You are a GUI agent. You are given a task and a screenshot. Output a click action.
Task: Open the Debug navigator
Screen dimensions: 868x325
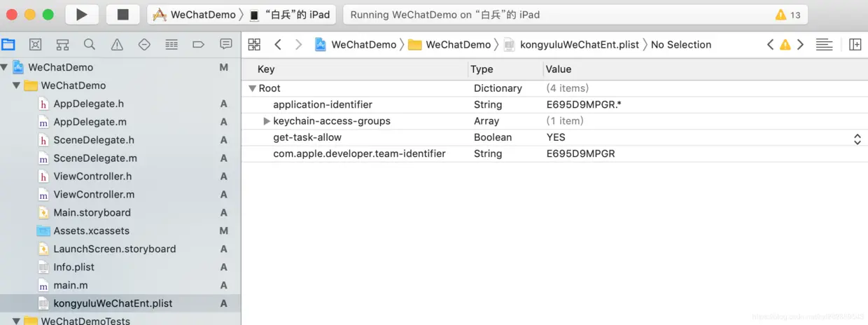tap(171, 45)
